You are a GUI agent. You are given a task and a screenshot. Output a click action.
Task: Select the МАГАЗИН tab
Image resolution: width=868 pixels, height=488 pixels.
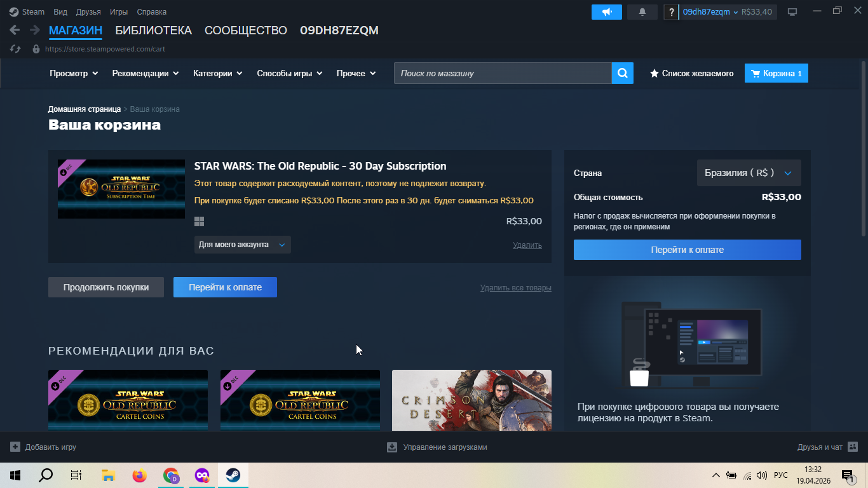(76, 30)
